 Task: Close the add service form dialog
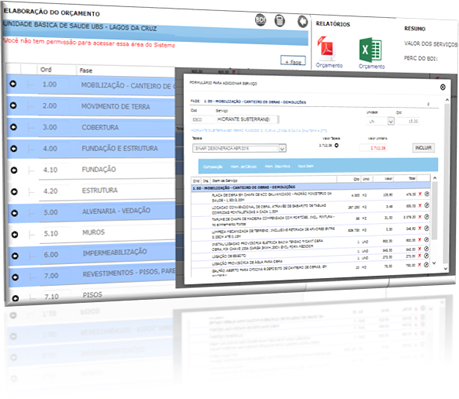[x=443, y=87]
